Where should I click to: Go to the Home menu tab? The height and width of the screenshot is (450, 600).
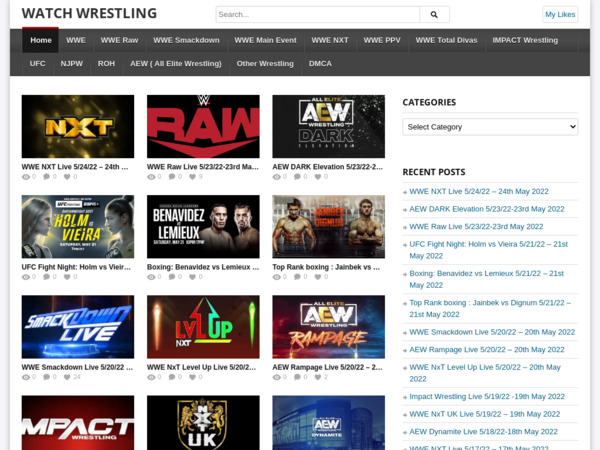[41, 41]
